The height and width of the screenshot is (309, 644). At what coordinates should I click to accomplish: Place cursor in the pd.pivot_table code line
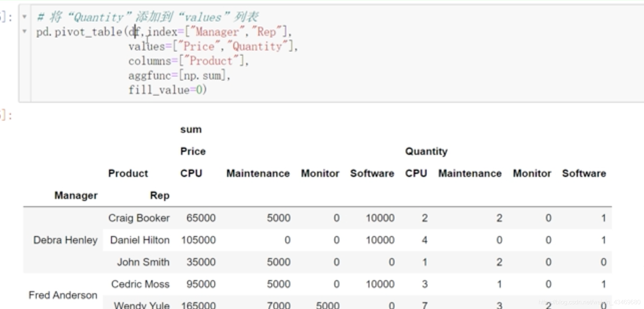click(164, 32)
